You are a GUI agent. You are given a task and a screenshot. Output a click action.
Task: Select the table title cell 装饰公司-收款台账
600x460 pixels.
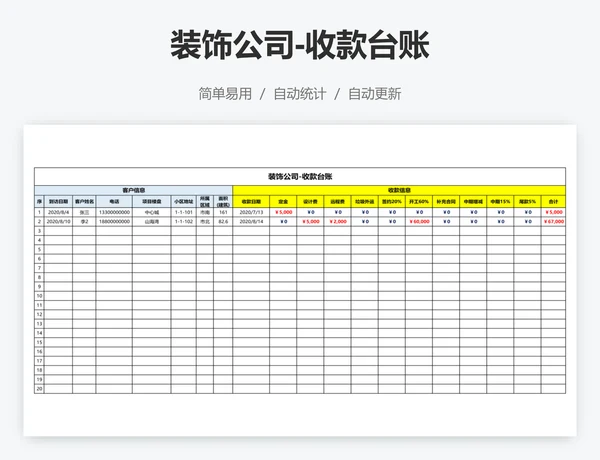click(x=300, y=176)
